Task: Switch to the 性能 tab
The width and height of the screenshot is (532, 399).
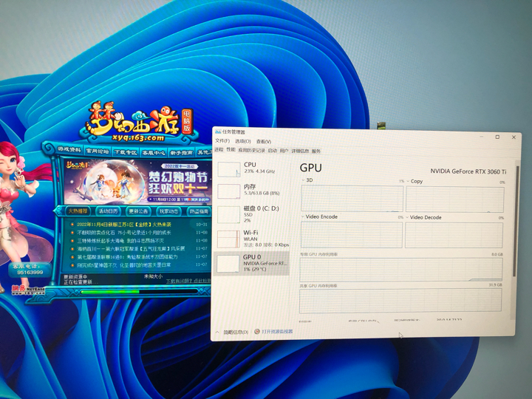Action: [x=231, y=149]
